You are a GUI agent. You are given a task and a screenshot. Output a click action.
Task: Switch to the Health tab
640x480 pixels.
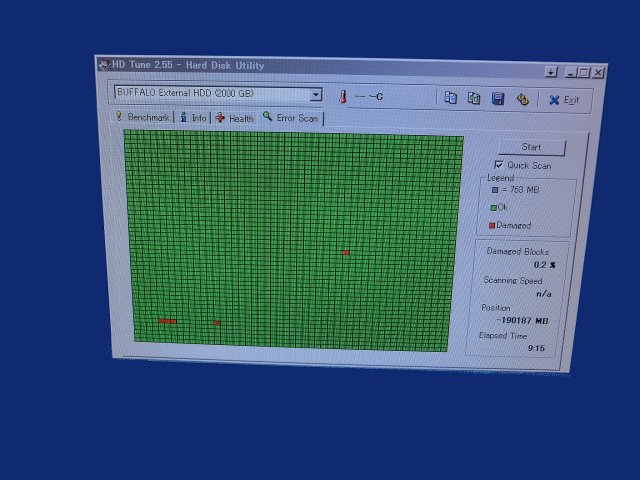(x=235, y=118)
